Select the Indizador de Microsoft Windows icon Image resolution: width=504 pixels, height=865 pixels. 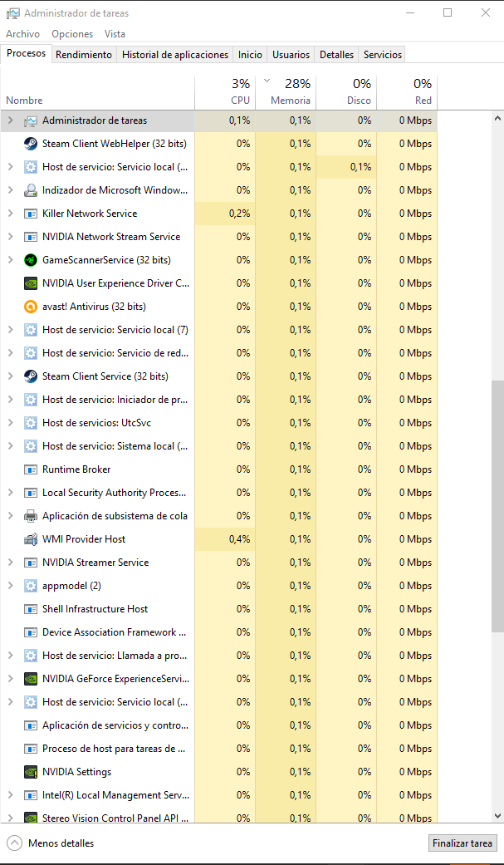(31, 190)
